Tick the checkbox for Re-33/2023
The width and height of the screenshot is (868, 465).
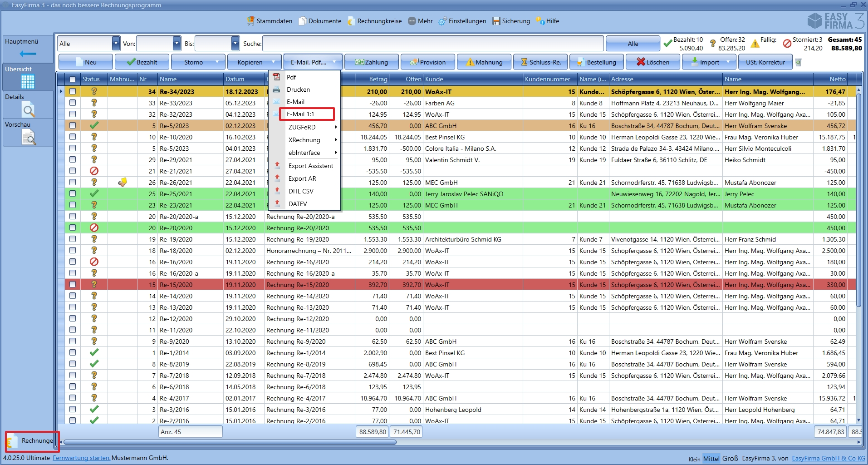pyautogui.click(x=73, y=103)
